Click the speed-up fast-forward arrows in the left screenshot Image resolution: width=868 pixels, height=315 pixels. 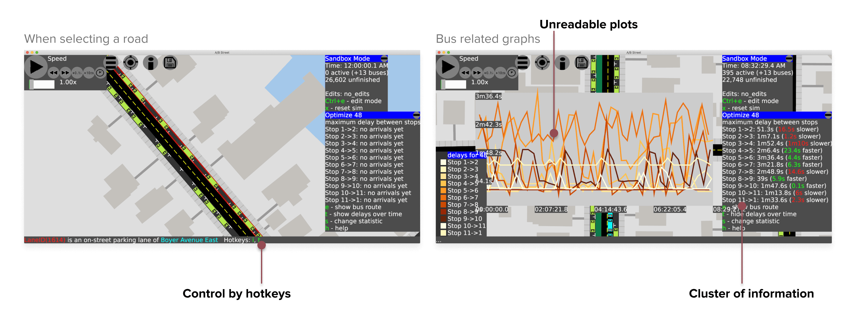[65, 72]
